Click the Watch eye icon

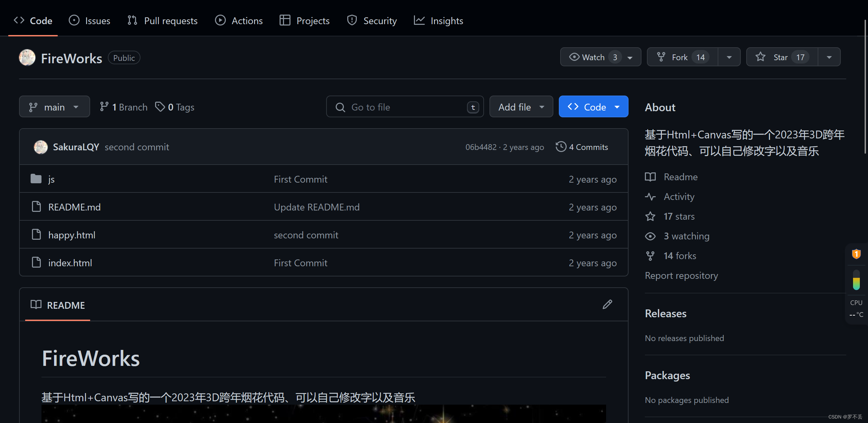click(574, 57)
